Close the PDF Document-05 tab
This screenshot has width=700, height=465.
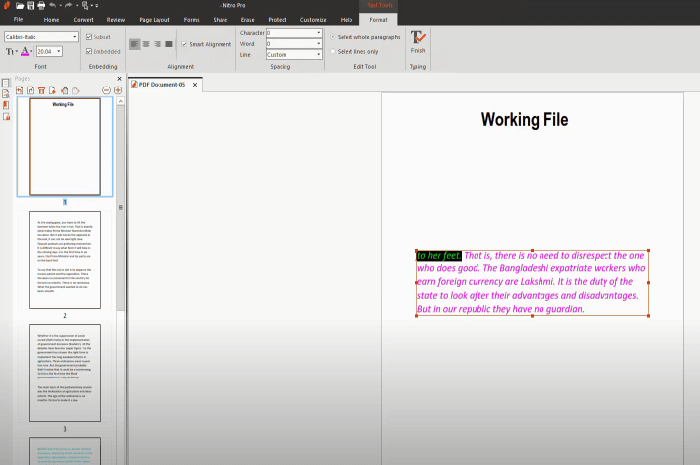(196, 85)
